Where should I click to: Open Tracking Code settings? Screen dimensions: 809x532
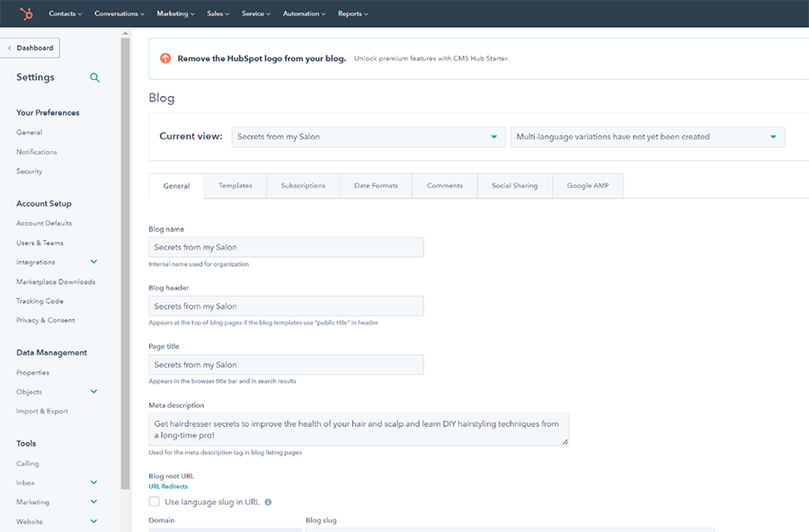(40, 301)
